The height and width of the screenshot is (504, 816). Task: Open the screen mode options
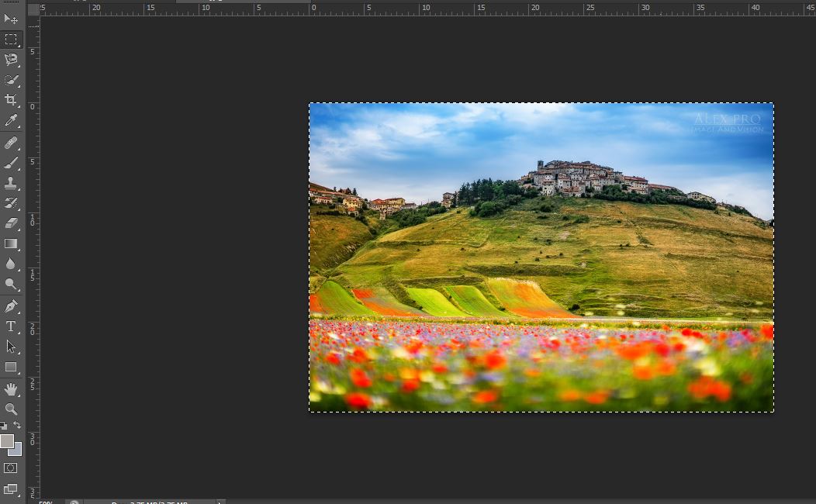pos(11,488)
